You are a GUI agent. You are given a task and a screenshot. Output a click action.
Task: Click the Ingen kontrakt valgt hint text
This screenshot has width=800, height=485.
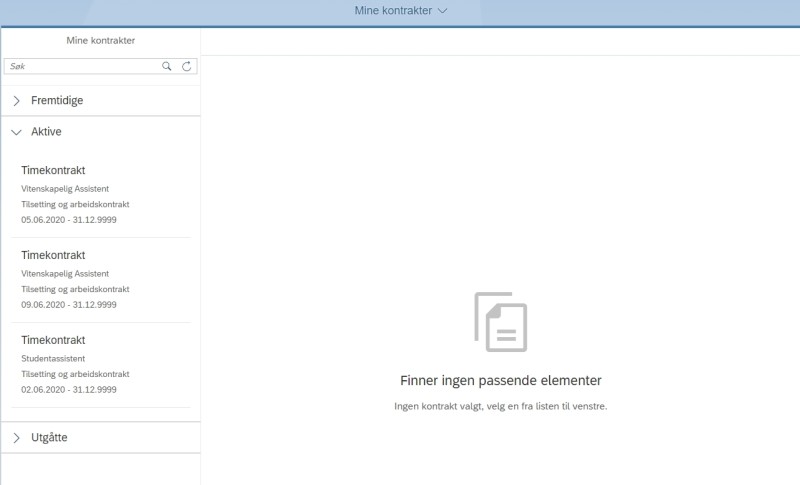[x=501, y=406]
